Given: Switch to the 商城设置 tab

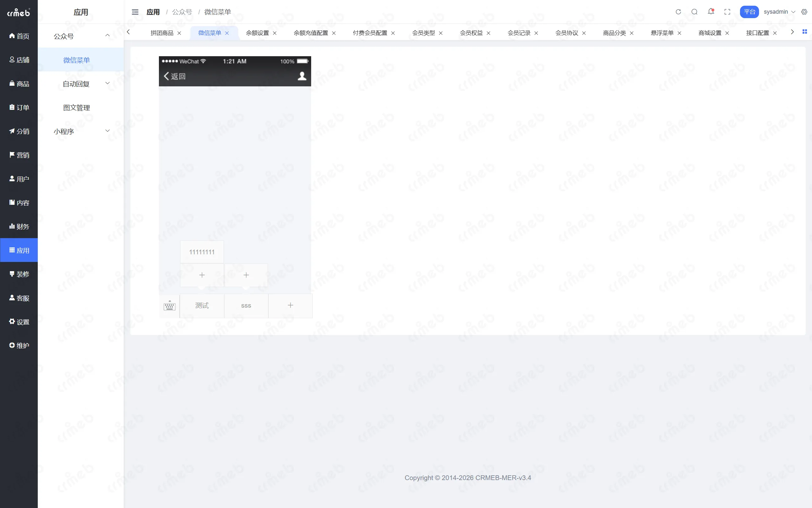Looking at the screenshot, I should pyautogui.click(x=710, y=33).
